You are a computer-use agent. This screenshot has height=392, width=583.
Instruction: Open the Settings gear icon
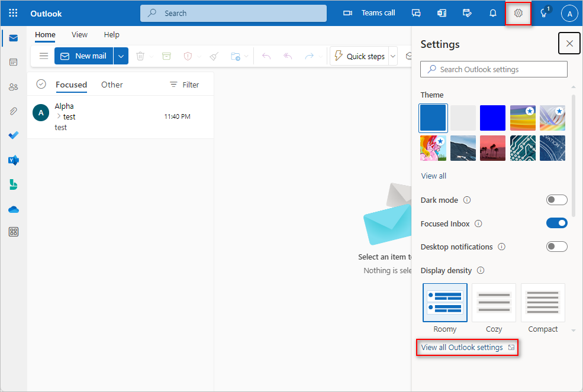point(518,13)
